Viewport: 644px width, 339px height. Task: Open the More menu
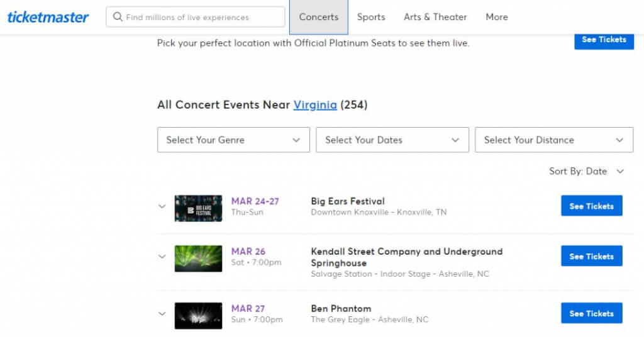pos(496,17)
